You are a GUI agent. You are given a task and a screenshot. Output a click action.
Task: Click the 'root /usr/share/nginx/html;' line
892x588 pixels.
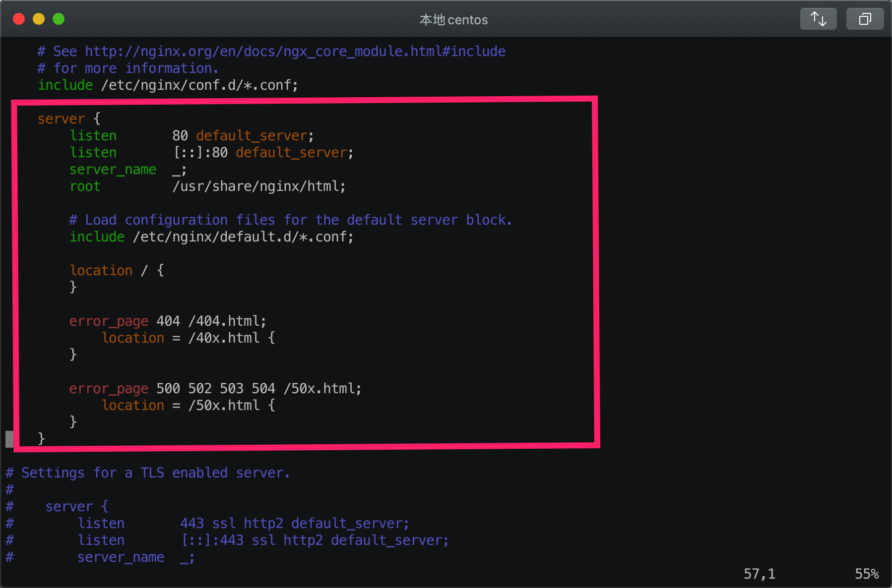tap(207, 186)
